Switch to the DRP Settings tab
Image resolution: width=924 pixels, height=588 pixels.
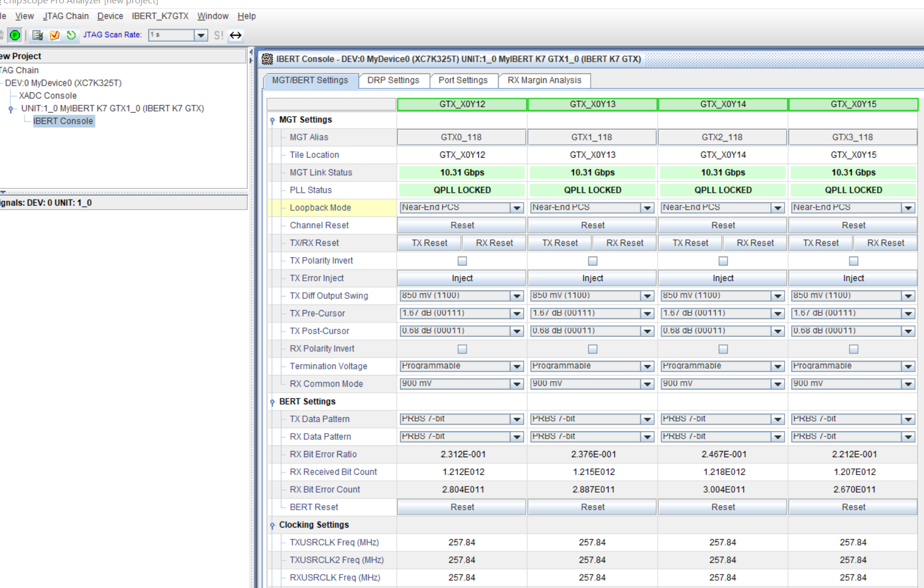(393, 81)
